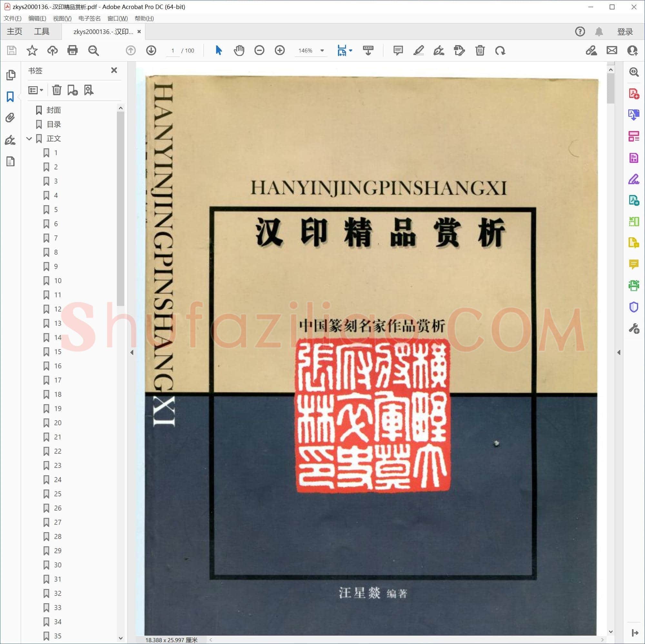Open Comment tool in right pane
Viewport: 645px width, 644px height.
[634, 264]
